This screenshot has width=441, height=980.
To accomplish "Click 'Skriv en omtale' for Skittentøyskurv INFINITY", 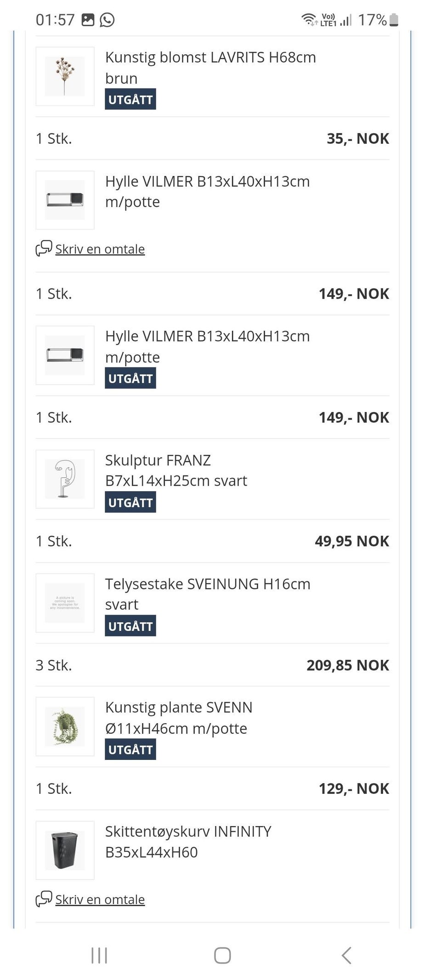I will coord(100,900).
